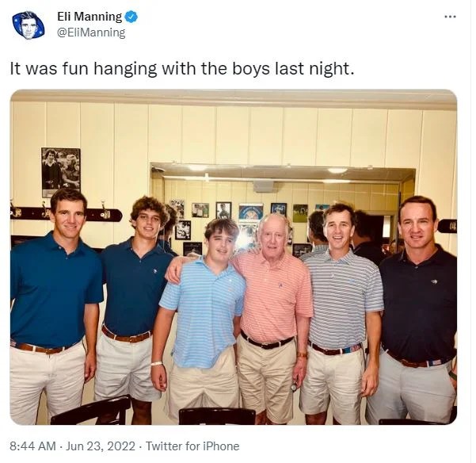The height and width of the screenshot is (463, 476).
Task: Open the three-dot more options menu
Action: pyautogui.click(x=450, y=17)
